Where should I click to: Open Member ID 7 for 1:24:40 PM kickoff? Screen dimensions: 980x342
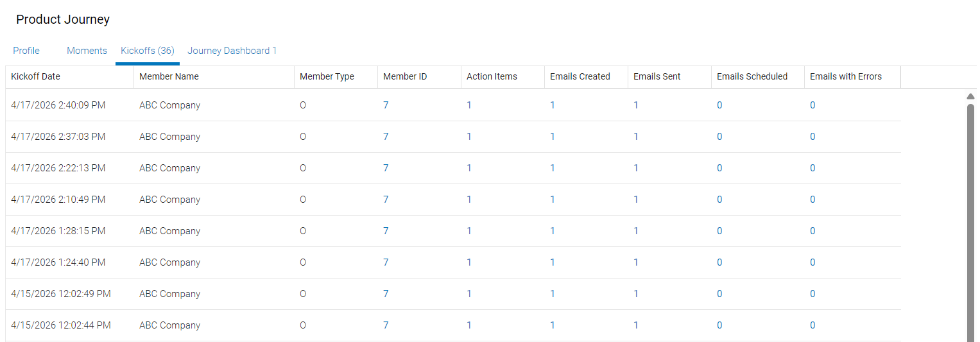click(x=386, y=262)
